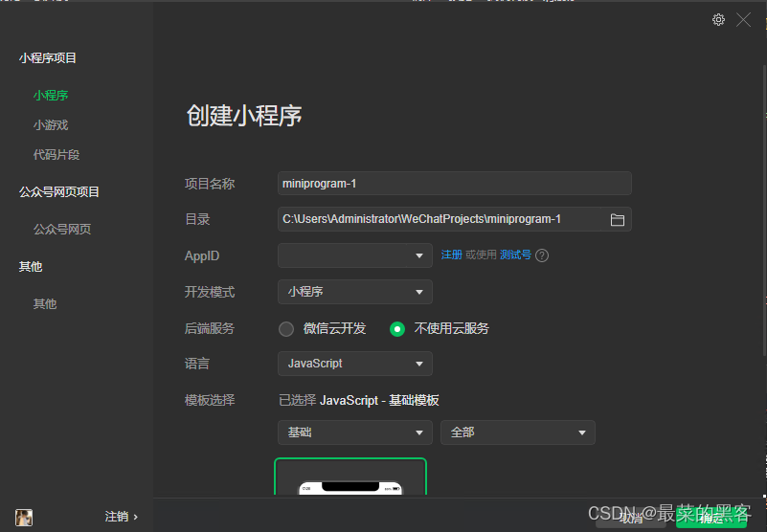Select the JavaScript basic template thumbnail
Image resolution: width=767 pixels, height=532 pixels.
pos(350,477)
